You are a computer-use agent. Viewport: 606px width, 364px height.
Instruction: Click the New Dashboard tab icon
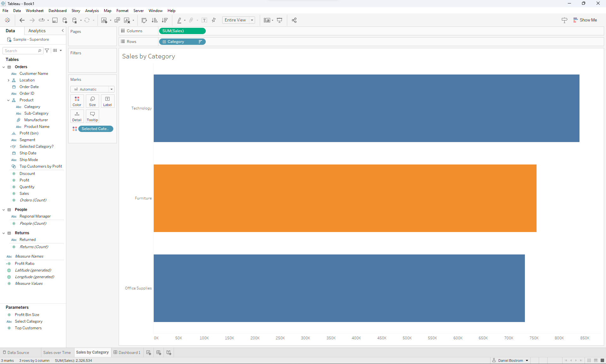(159, 352)
